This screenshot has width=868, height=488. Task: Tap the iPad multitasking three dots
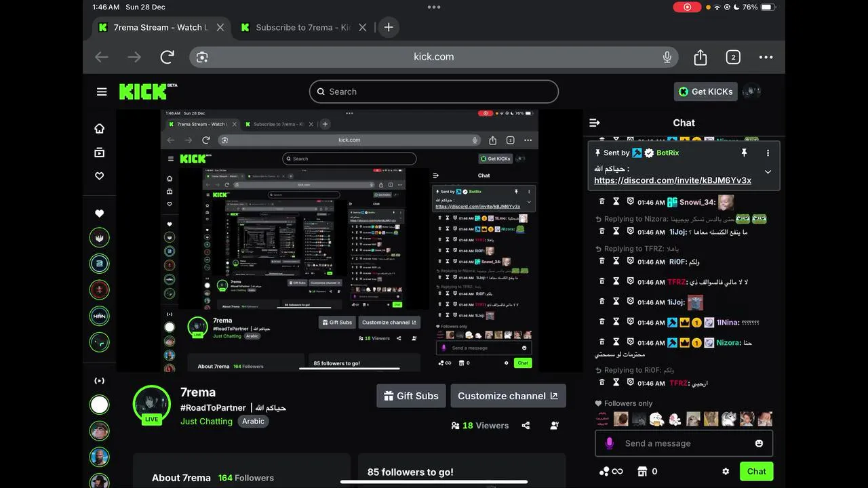434,7
